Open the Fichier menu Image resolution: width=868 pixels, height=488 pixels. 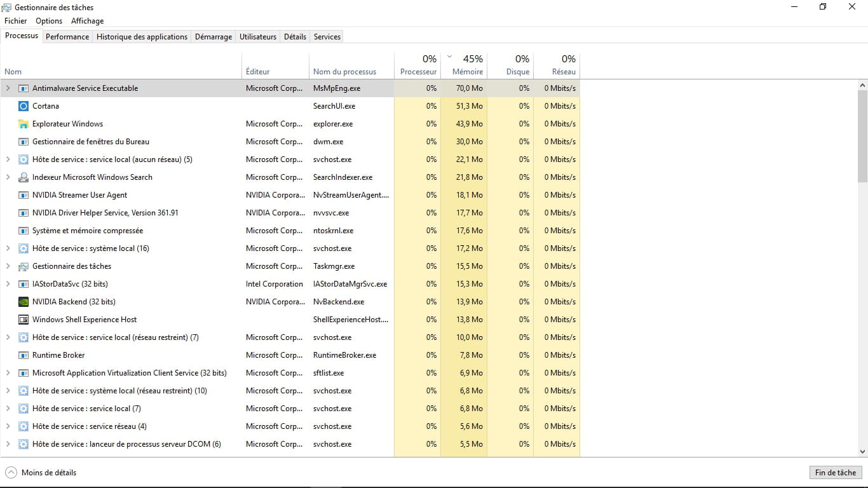[x=16, y=21]
